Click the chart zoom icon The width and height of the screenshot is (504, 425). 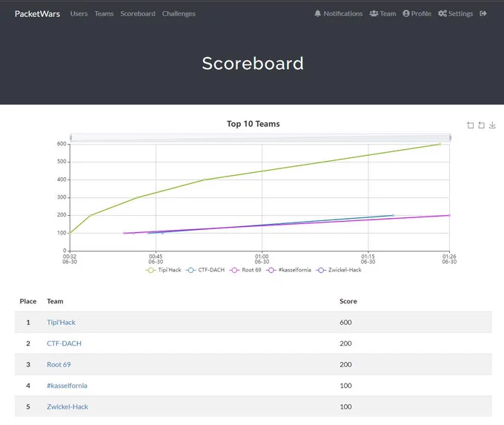pos(470,125)
